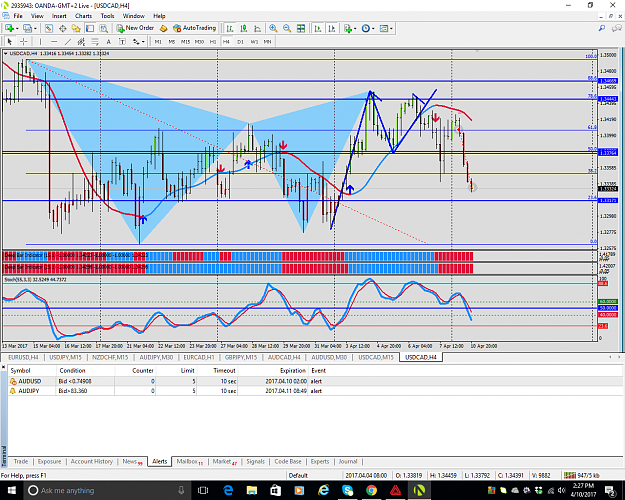Image resolution: width=625 pixels, height=500 pixels.
Task: Select the horizontal line drawing tool
Action: click(x=54, y=41)
